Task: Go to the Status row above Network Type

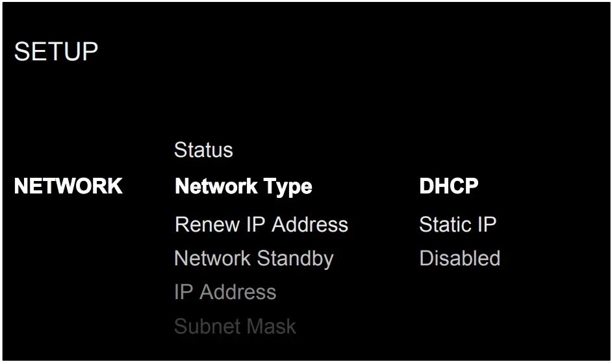Action: point(203,150)
